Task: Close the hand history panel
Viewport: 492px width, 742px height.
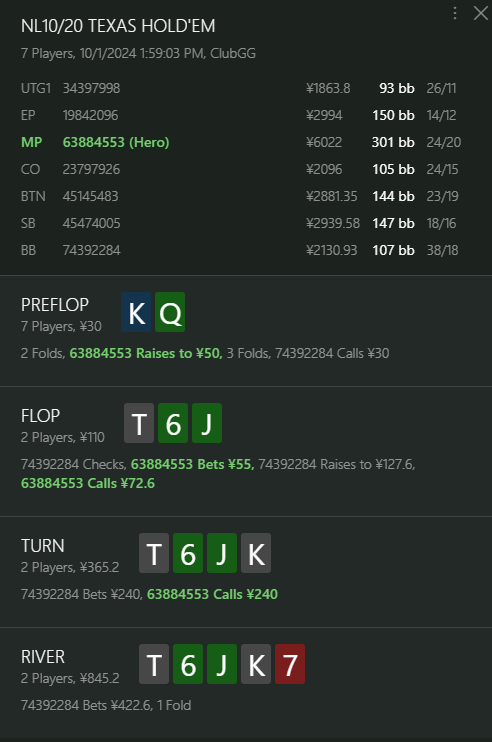Action: [481, 13]
